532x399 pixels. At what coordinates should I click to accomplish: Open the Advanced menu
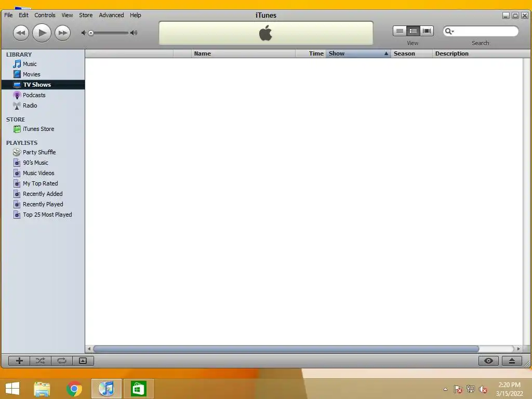pyautogui.click(x=111, y=15)
